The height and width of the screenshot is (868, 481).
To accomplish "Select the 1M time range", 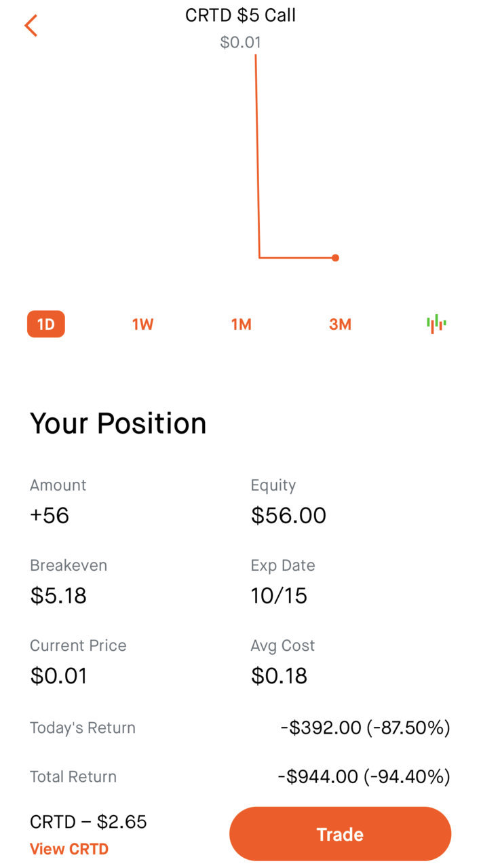I will click(242, 324).
